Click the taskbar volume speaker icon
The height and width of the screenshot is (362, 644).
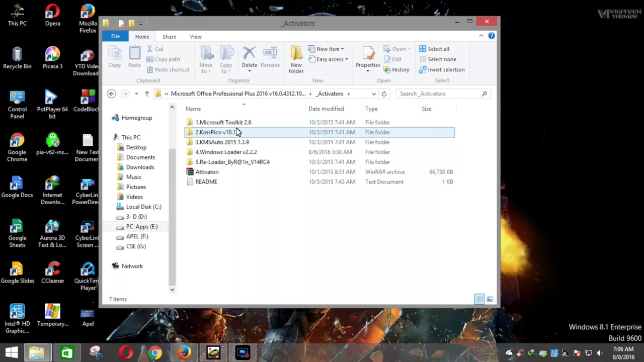point(599,353)
